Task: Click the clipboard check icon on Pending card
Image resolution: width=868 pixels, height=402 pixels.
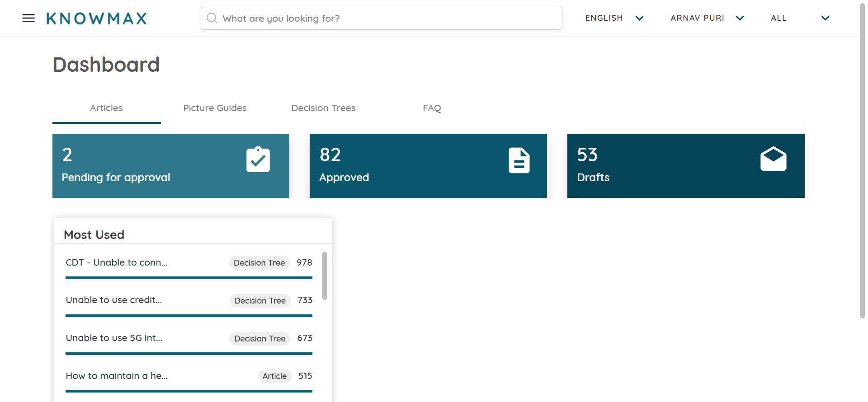Action: pos(258,159)
